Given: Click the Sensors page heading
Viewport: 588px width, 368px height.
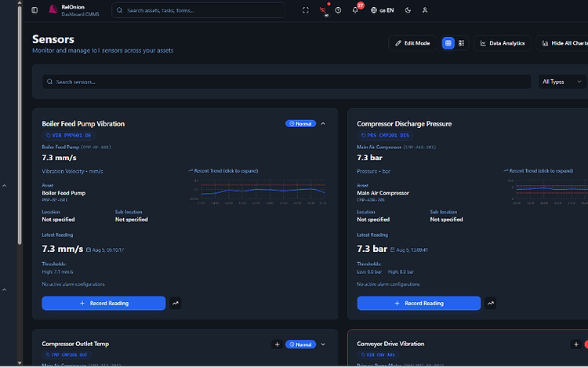Looking at the screenshot, I should (53, 39).
